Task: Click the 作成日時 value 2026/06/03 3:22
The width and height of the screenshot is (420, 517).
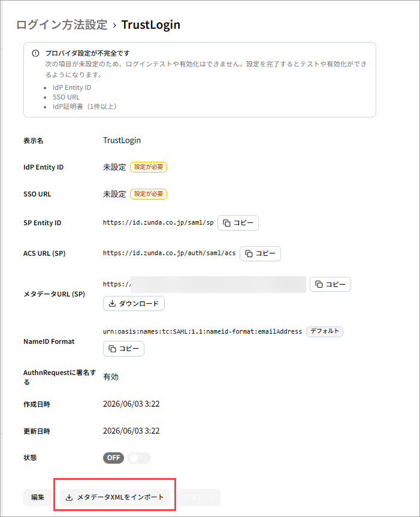Action: 131,404
